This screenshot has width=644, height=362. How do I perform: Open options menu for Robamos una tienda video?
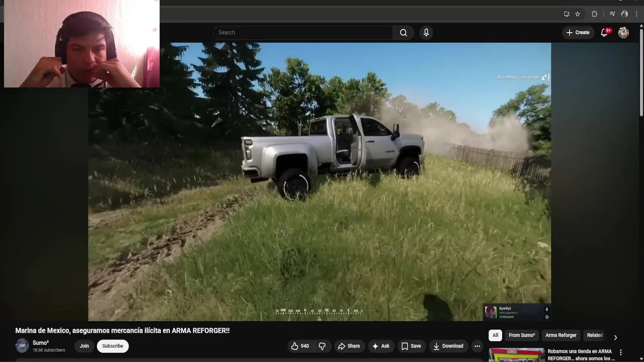tap(620, 352)
